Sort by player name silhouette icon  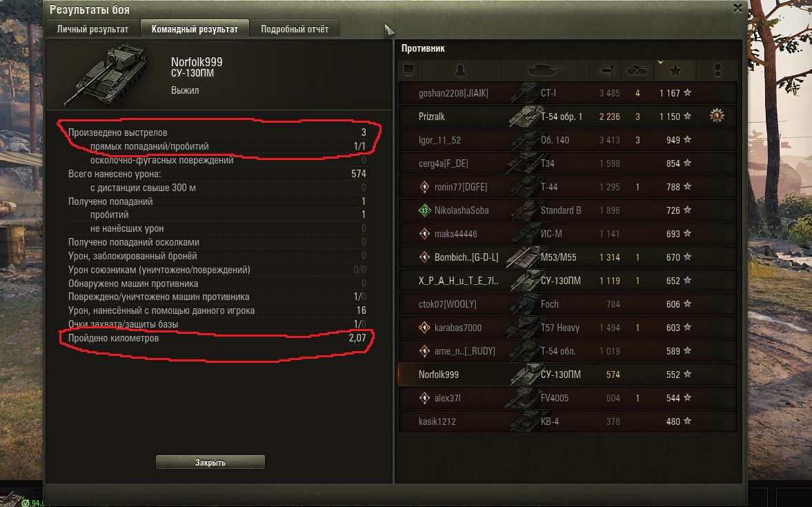pyautogui.click(x=460, y=70)
